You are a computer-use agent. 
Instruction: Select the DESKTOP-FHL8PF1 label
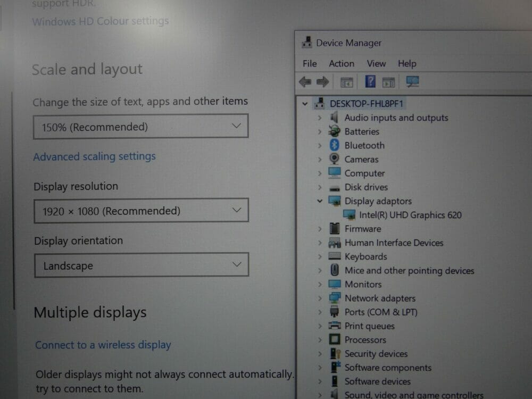[x=367, y=104]
